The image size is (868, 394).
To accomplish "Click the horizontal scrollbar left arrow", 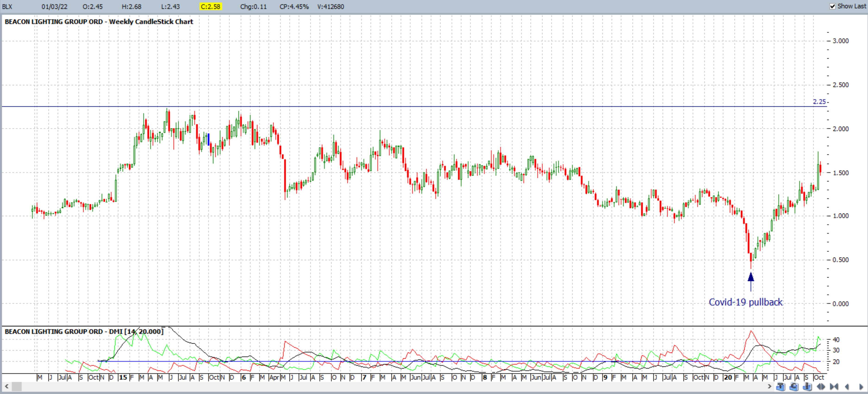I will [6, 387].
